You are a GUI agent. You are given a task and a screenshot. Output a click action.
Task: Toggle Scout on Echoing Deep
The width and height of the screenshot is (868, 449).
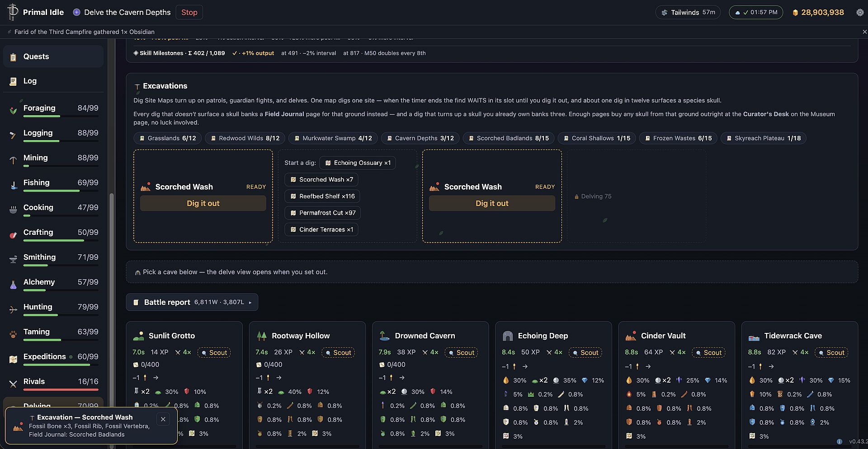click(585, 352)
